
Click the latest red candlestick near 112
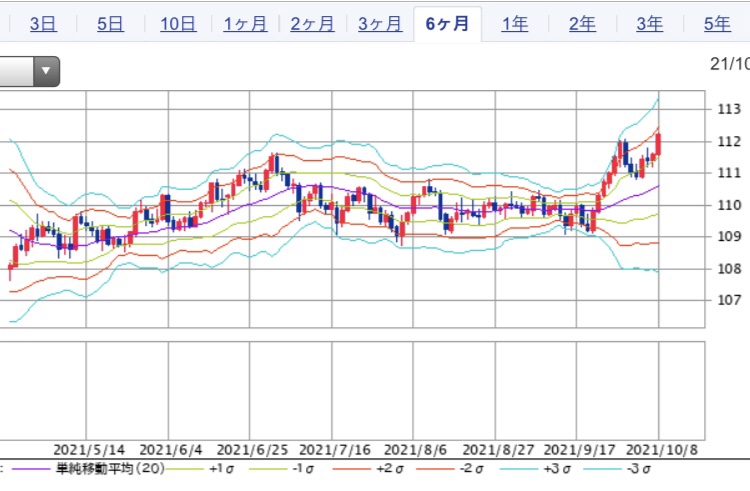[658, 144]
